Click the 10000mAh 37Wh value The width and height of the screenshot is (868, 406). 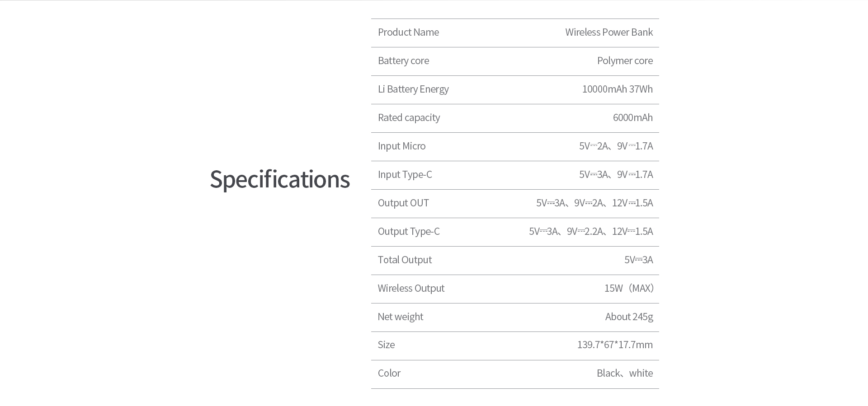[617, 89]
